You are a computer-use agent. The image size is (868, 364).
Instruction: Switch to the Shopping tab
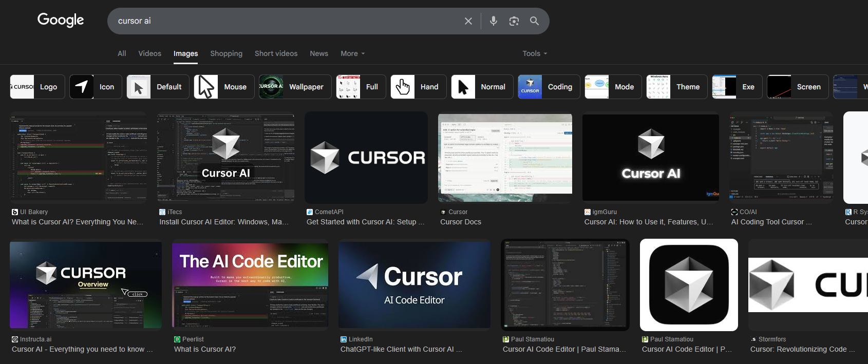click(x=226, y=53)
